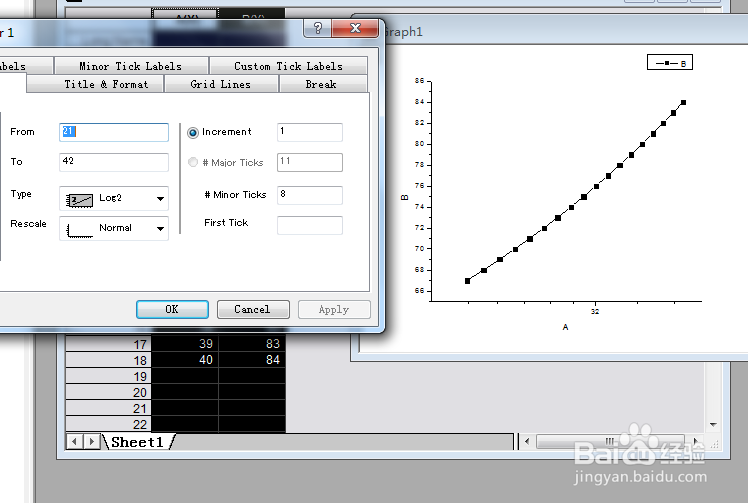Click the Y axis title B in graph
Viewport: 748px width, 503px height.
click(405, 197)
